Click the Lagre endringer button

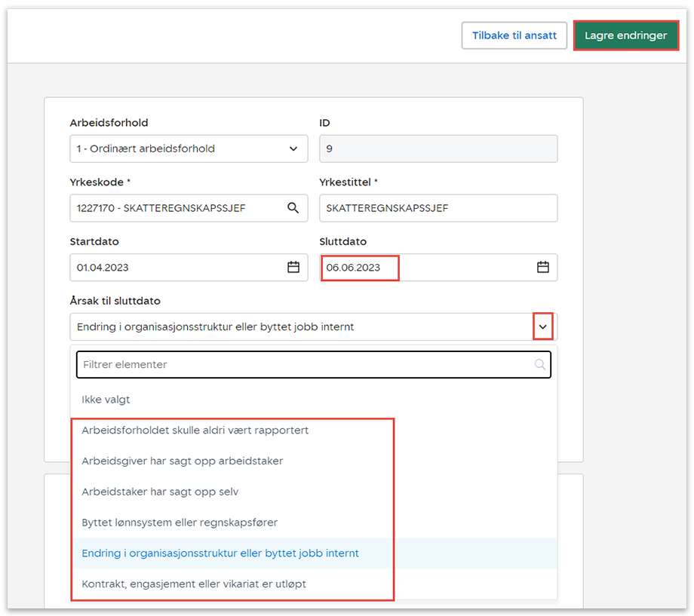point(625,35)
